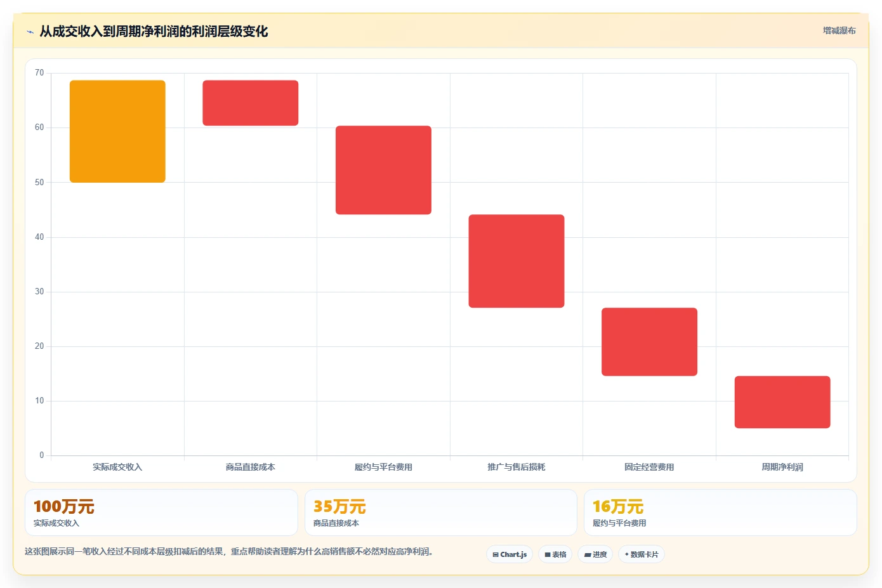Image resolution: width=882 pixels, height=588 pixels.
Task: Click the chart title 从成交收入到周期净利润的利润层级变化
Action: [x=154, y=32]
